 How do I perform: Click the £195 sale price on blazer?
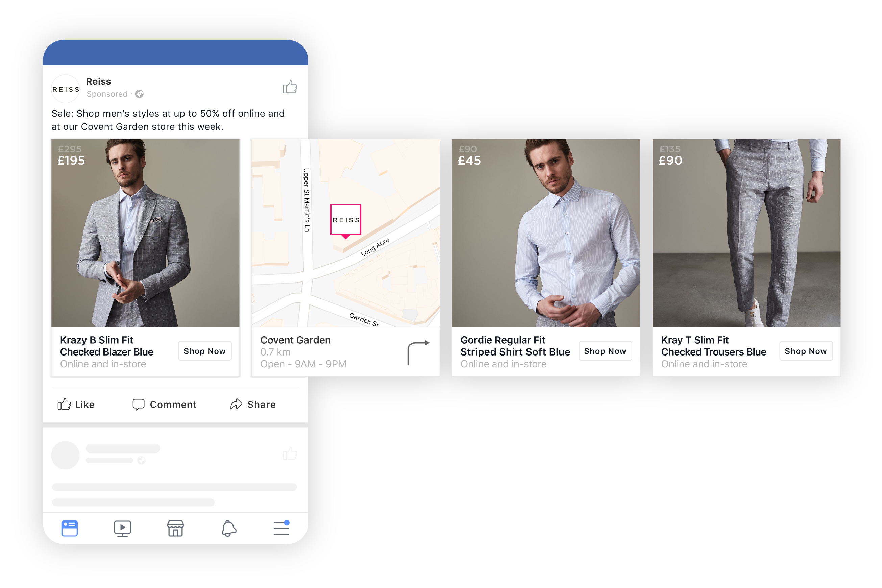(71, 161)
